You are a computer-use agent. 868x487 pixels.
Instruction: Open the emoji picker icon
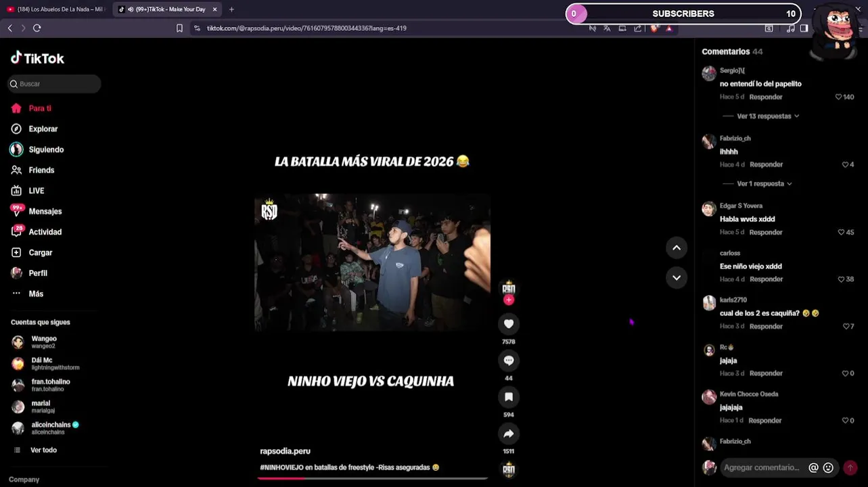[828, 467]
